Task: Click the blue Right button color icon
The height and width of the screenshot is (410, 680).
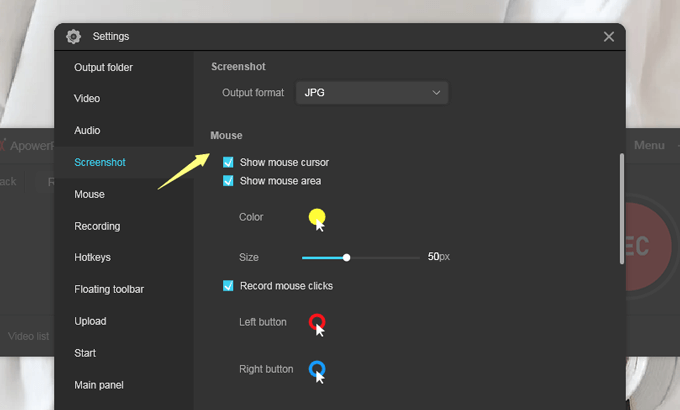Action: pos(317,369)
